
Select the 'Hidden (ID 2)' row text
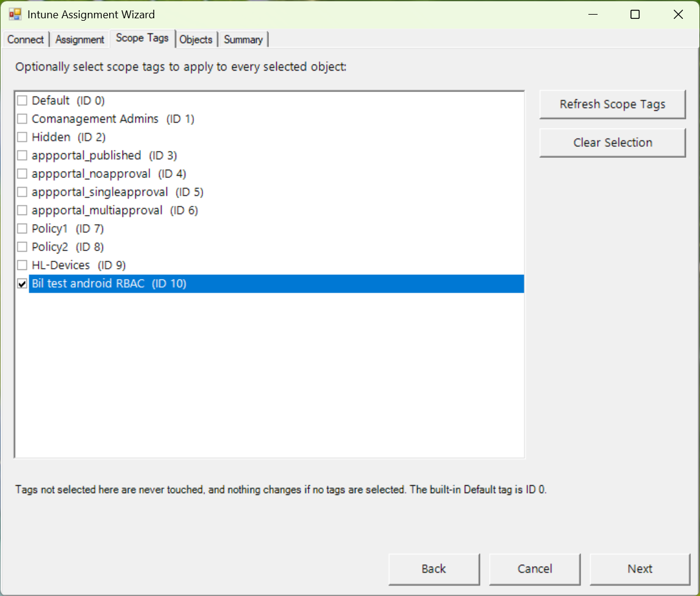(x=69, y=137)
